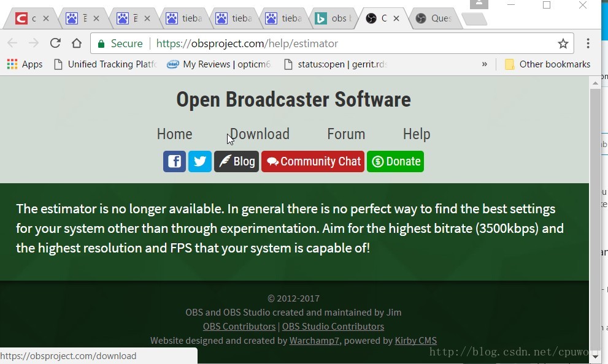Open the My Reviews opticm6 bookmark
This screenshot has width=608, height=364.
coord(218,64)
